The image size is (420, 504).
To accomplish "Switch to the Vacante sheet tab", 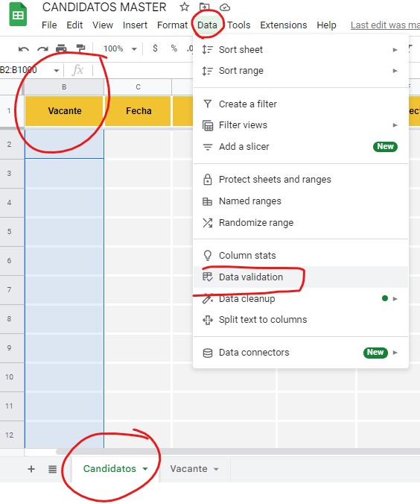I will [x=188, y=469].
